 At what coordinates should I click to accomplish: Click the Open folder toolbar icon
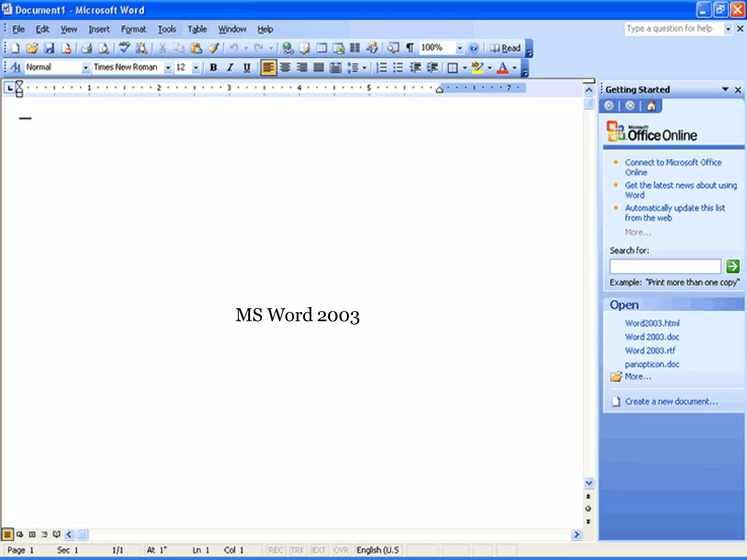pyautogui.click(x=32, y=48)
